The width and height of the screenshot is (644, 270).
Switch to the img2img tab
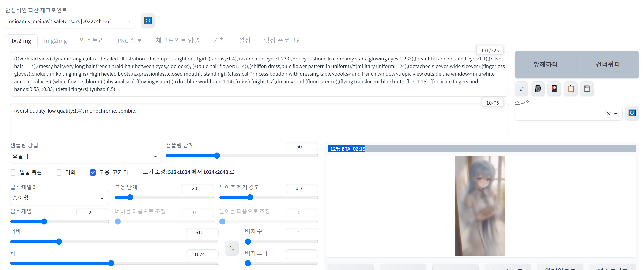pyautogui.click(x=55, y=41)
